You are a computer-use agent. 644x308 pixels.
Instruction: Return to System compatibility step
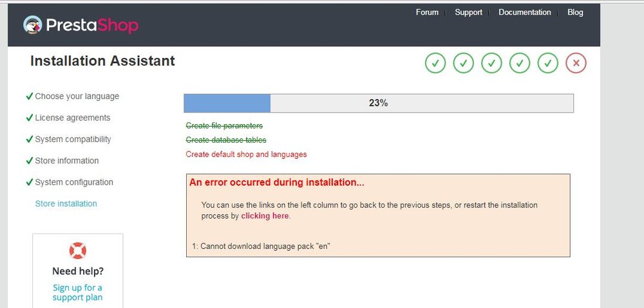[x=73, y=140]
